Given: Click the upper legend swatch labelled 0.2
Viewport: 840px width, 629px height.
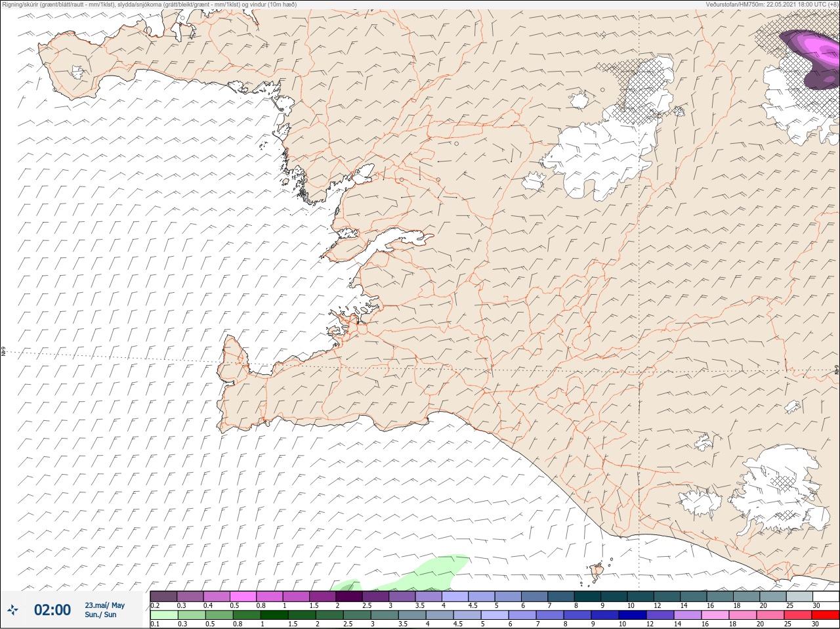Looking at the screenshot, I should (x=163, y=596).
